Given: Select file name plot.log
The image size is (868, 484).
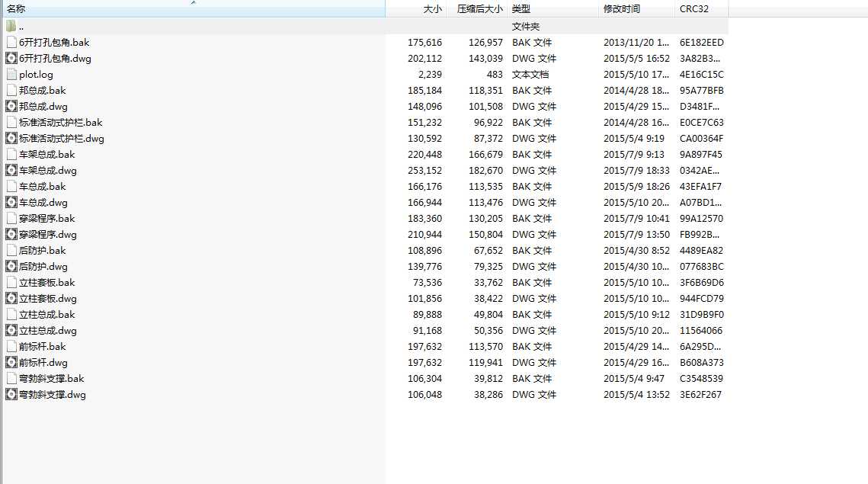Looking at the screenshot, I should (36, 75).
